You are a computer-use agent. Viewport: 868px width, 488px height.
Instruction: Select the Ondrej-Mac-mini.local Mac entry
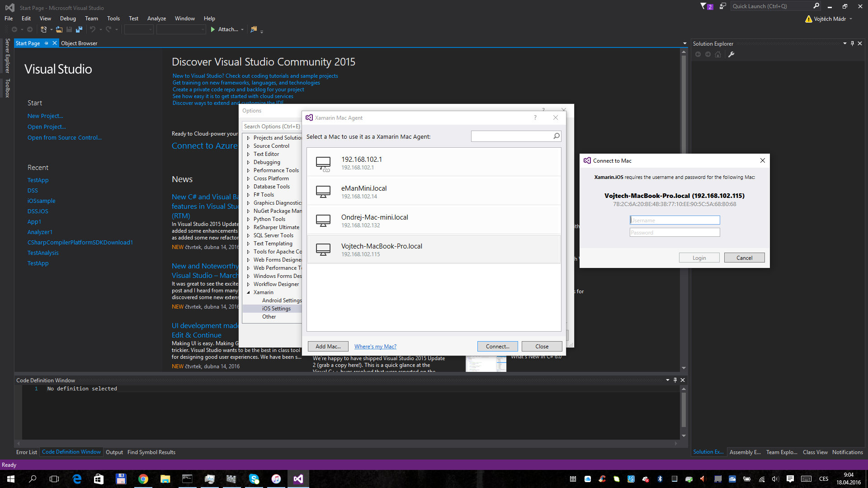coord(434,221)
